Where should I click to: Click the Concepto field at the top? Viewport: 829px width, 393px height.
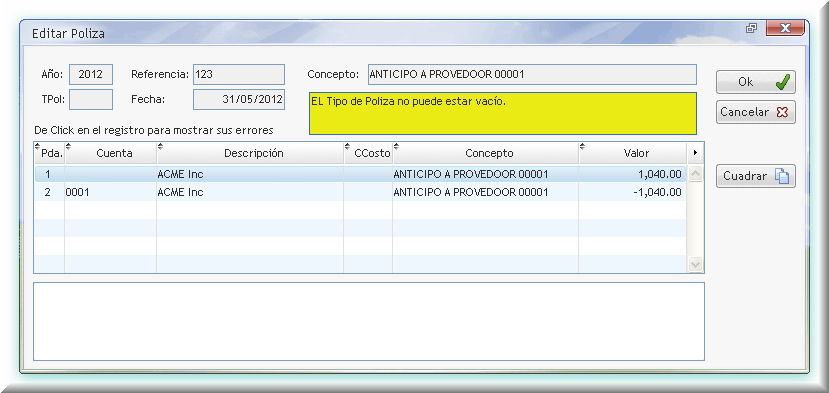(532, 75)
